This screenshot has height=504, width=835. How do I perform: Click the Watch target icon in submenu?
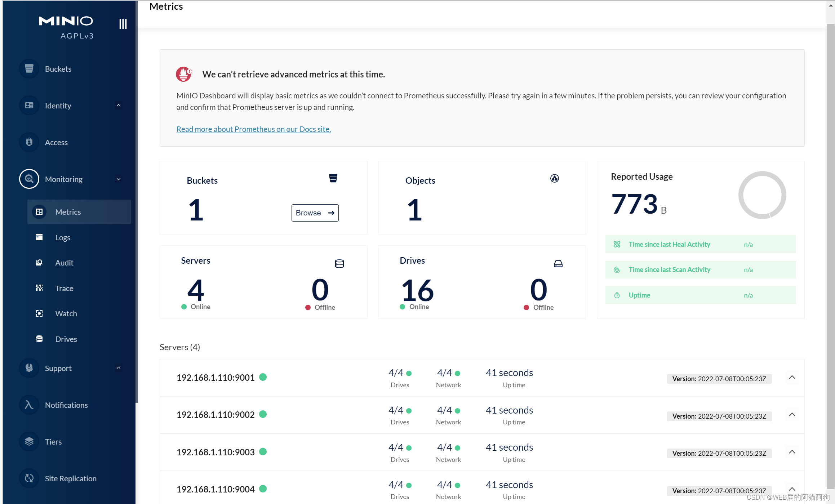coord(39,313)
